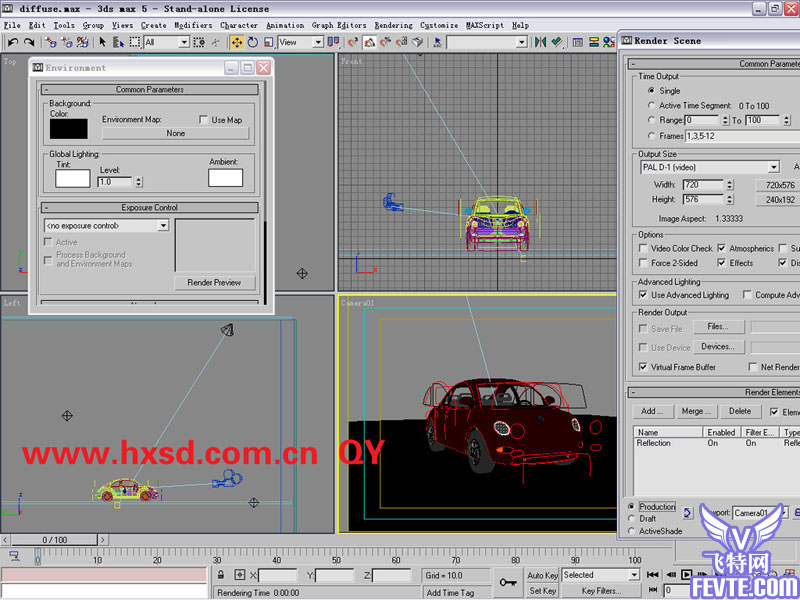
Task: Open the Selected key filter dropdown
Action: pyautogui.click(x=601, y=575)
